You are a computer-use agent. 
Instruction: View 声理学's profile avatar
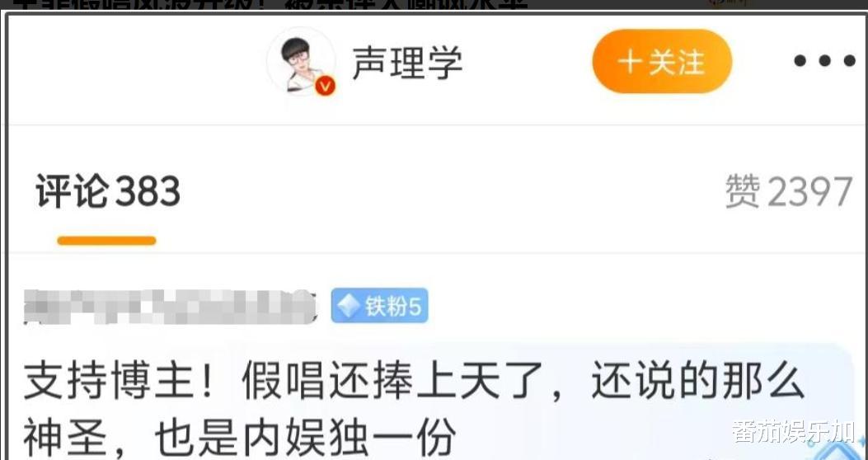301,62
